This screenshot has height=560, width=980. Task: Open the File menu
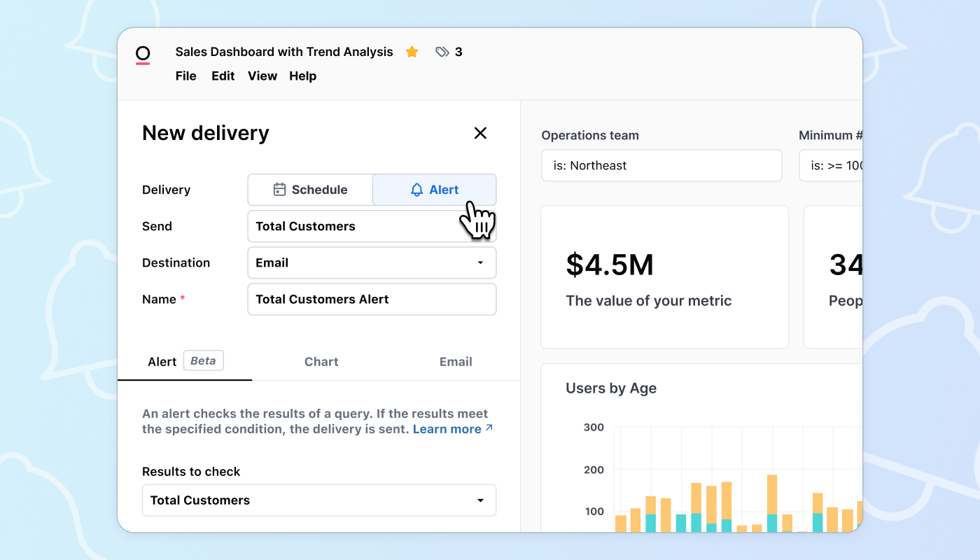pos(185,76)
